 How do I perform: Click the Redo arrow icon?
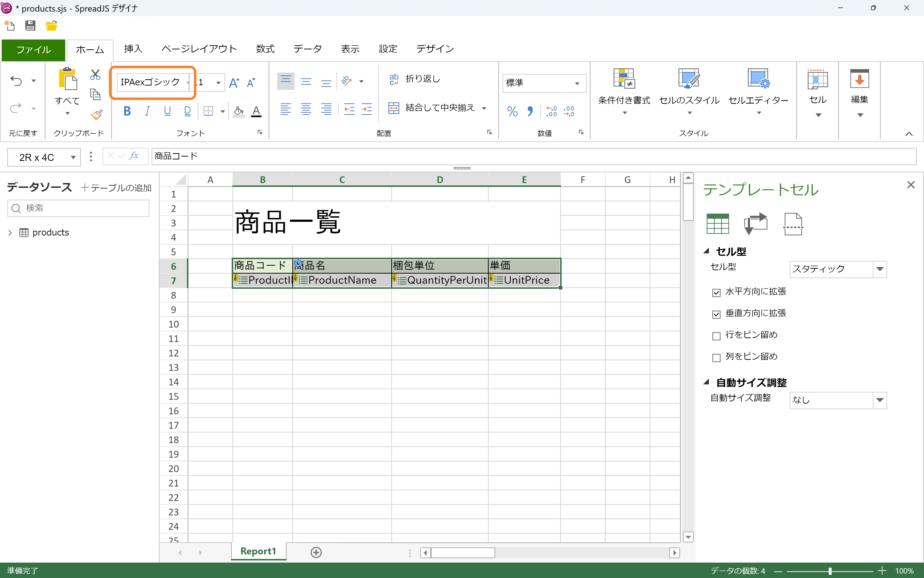[16, 109]
